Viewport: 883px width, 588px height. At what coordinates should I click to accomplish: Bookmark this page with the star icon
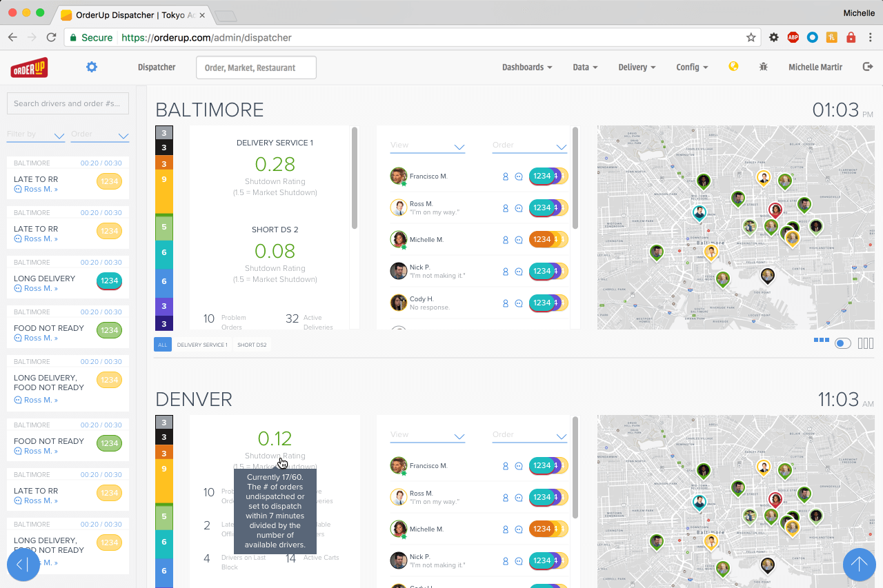[x=751, y=37]
